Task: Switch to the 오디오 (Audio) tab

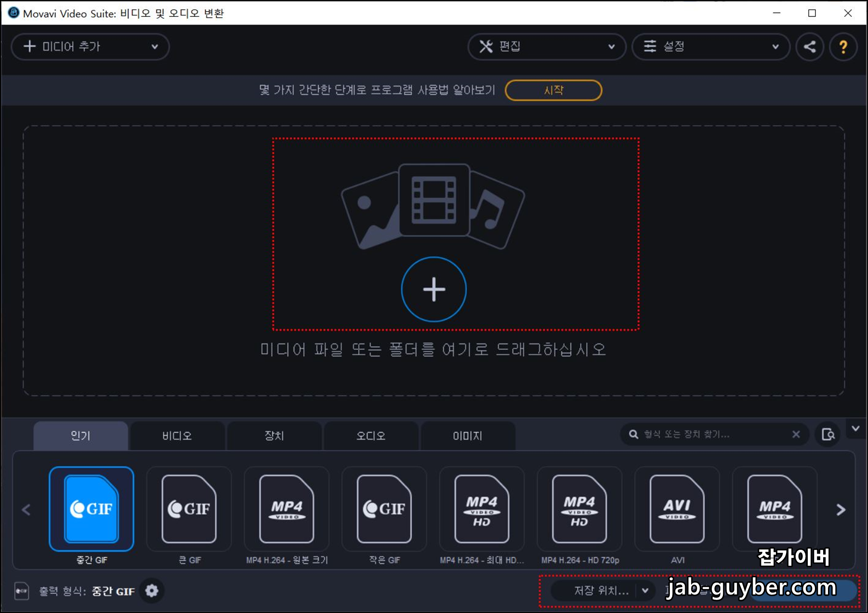Action: tap(371, 436)
